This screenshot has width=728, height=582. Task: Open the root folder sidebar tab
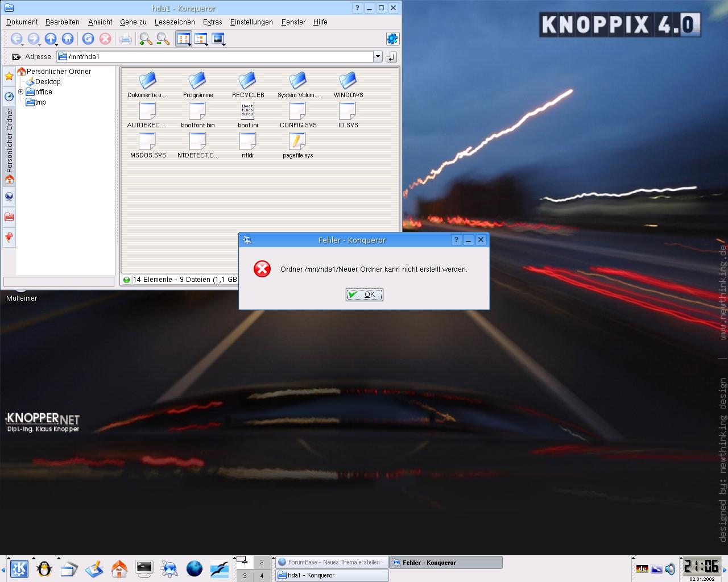pos(9,217)
